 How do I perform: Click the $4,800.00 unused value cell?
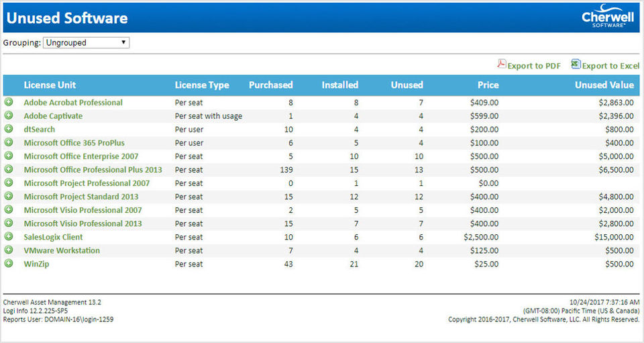(616, 197)
